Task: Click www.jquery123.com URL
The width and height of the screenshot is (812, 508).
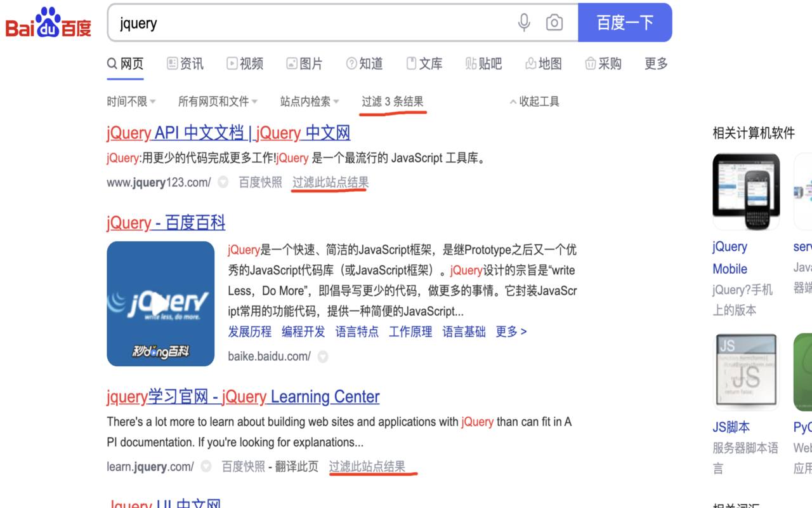Action: tap(159, 183)
